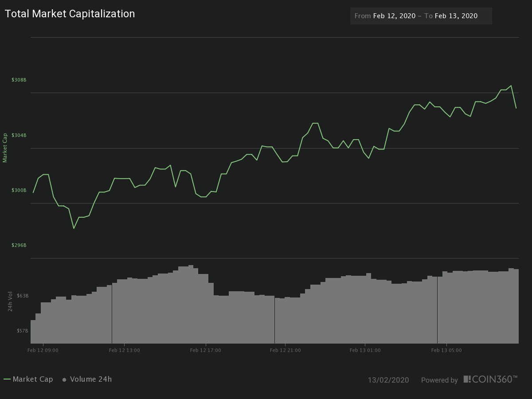Select the $296B axis label
This screenshot has height=399, width=532.
(19, 245)
